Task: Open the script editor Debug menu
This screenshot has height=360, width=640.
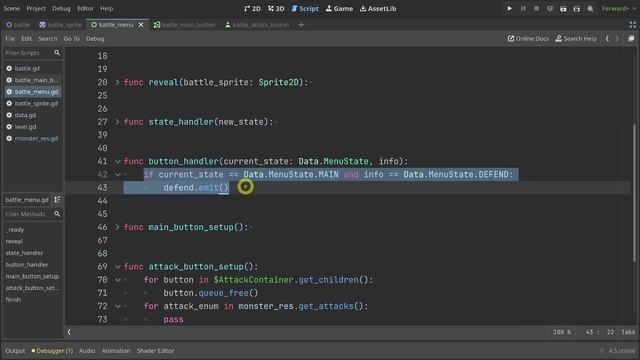Action: coord(95,38)
